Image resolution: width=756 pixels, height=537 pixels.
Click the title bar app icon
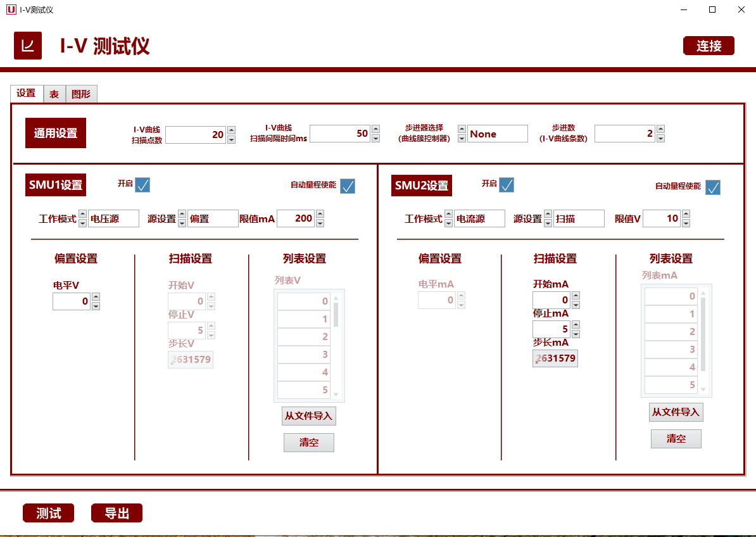[x=11, y=9]
